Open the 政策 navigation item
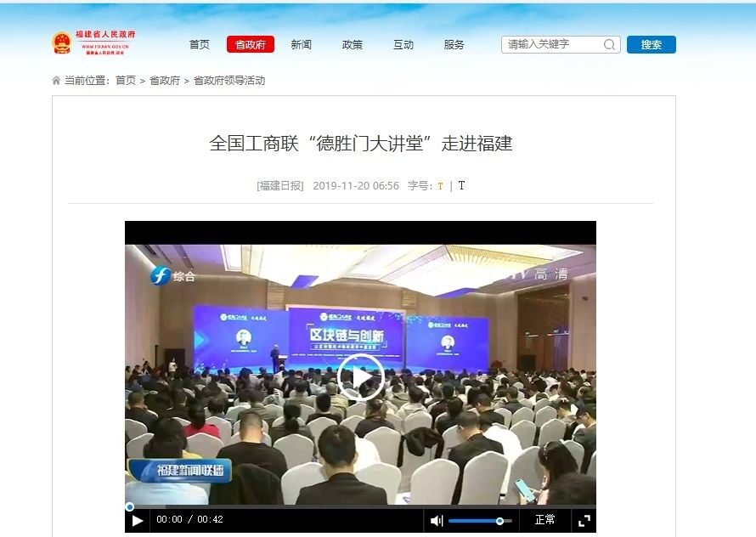756x537 pixels. click(x=352, y=45)
